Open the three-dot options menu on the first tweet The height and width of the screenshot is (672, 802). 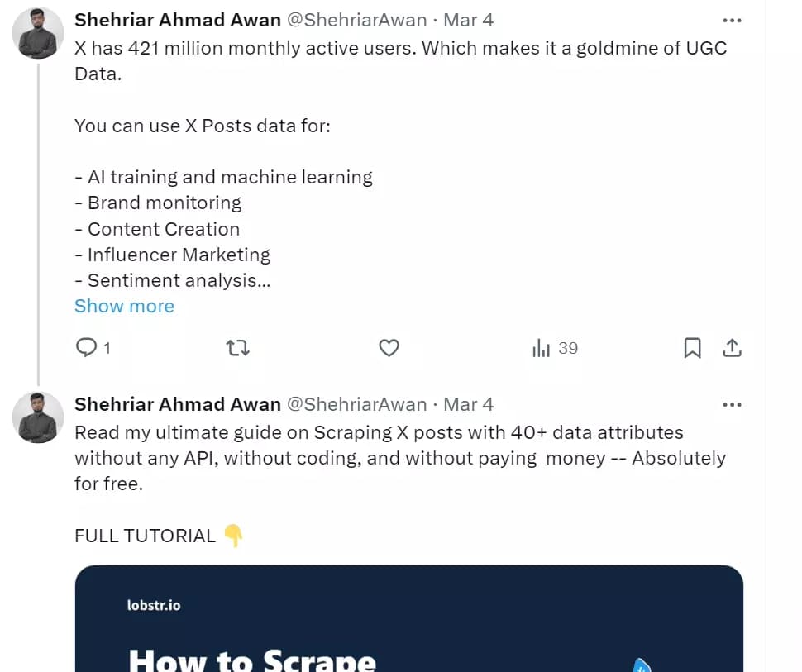point(731,20)
